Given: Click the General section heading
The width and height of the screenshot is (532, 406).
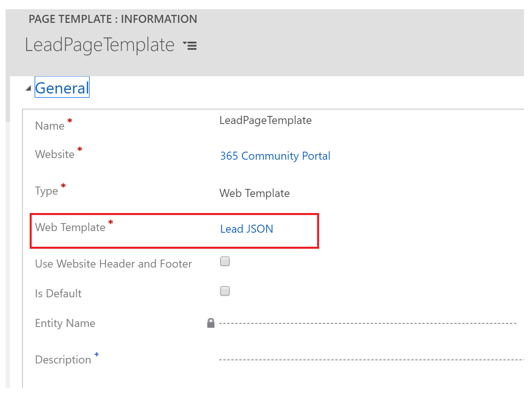Looking at the screenshot, I should click(x=62, y=87).
